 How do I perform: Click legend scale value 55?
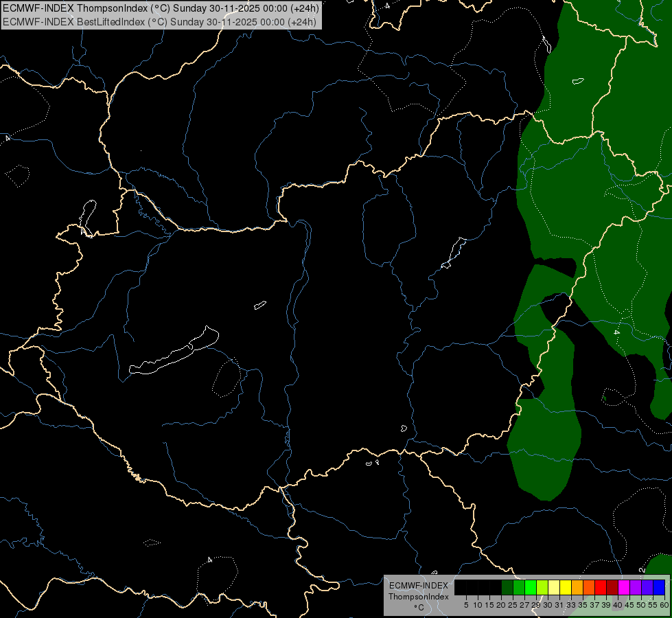tap(652, 605)
